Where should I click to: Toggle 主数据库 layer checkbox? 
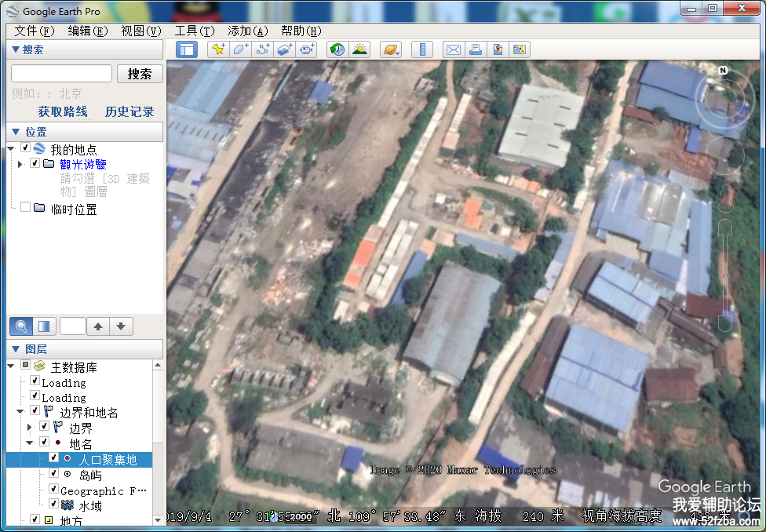25,365
